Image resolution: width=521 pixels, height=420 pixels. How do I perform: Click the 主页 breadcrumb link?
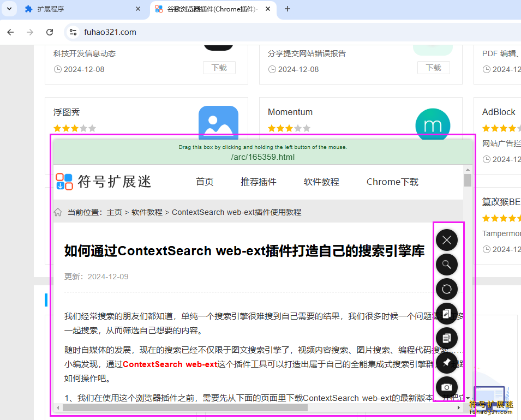115,212
